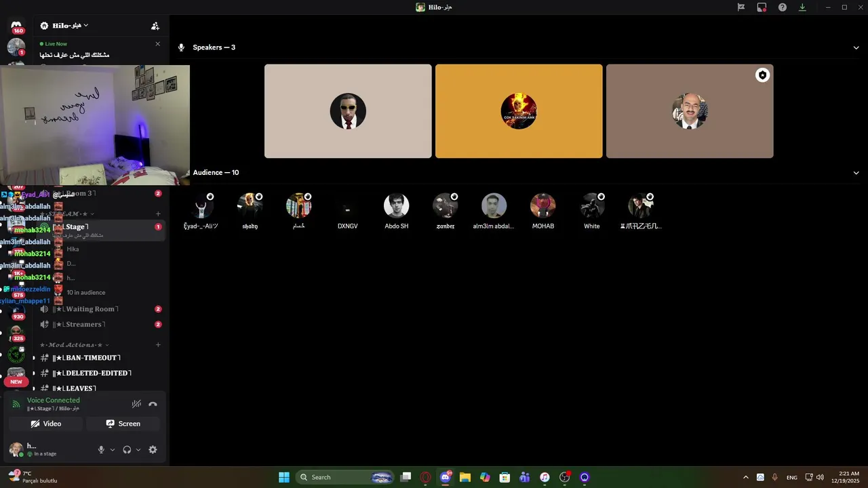Open User Settings gear icon
Screen dimensions: 868x488
pos(153,449)
